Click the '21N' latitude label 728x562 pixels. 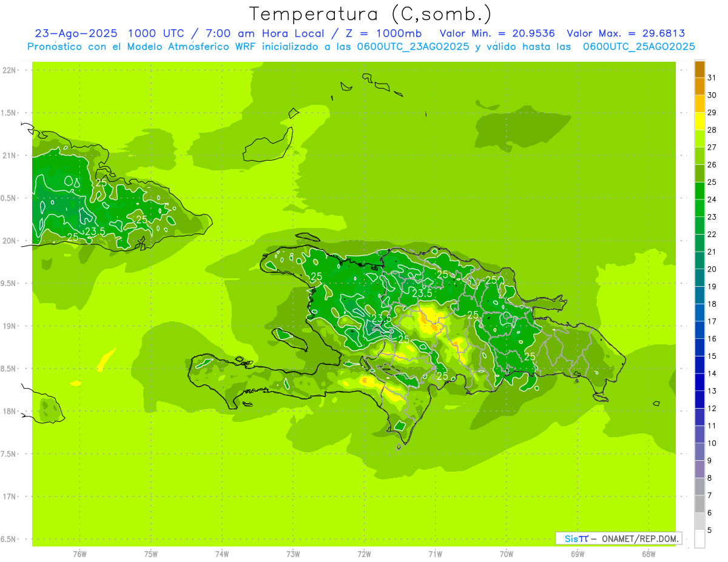[x=8, y=155]
